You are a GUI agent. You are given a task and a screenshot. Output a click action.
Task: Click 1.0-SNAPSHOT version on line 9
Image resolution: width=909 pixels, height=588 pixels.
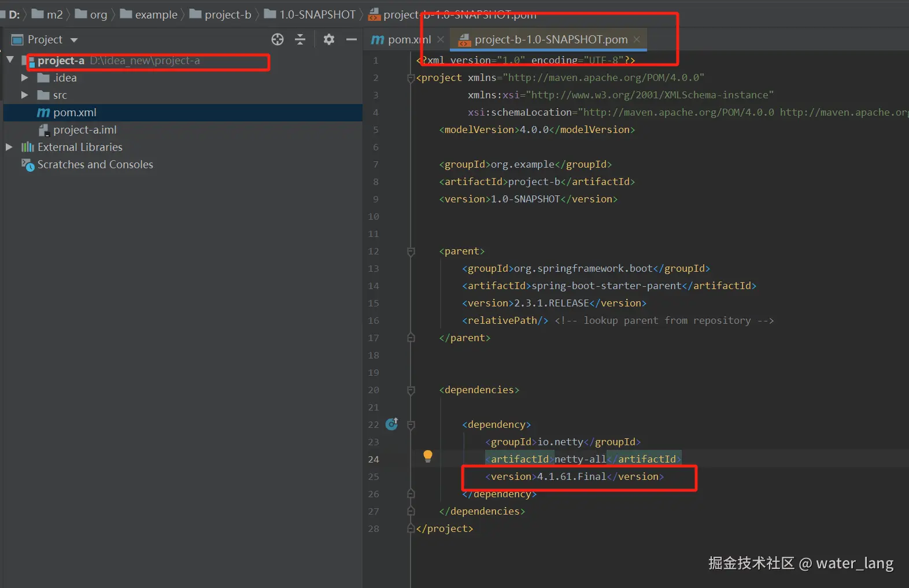pyautogui.click(x=526, y=199)
